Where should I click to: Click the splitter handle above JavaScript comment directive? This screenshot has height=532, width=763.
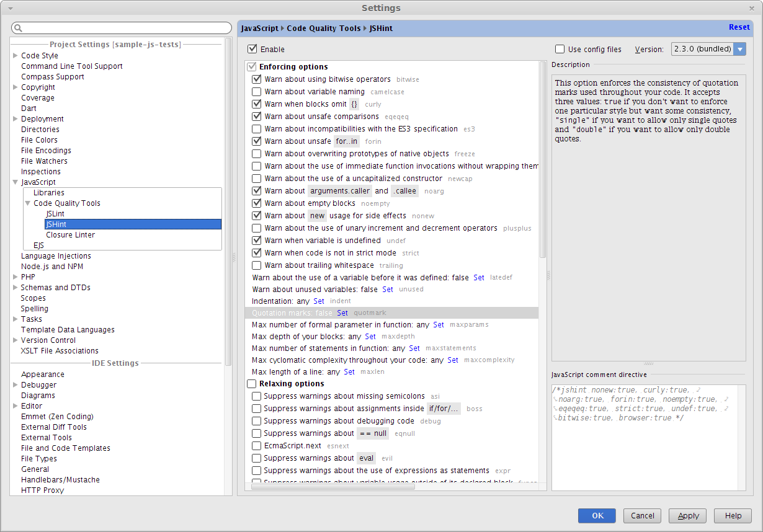648,364
